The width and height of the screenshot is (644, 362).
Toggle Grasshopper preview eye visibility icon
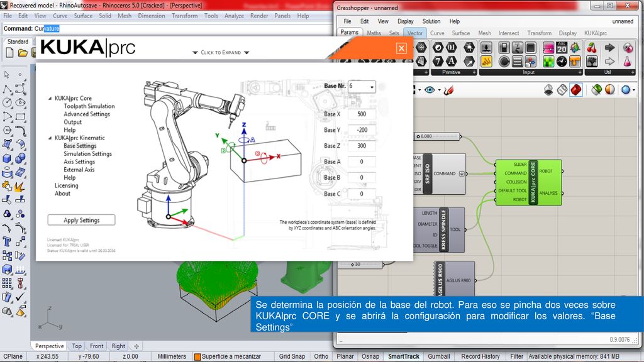point(430,90)
